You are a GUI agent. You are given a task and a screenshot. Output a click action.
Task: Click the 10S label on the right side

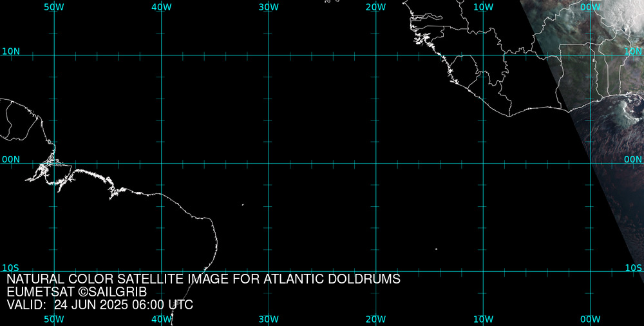click(633, 268)
